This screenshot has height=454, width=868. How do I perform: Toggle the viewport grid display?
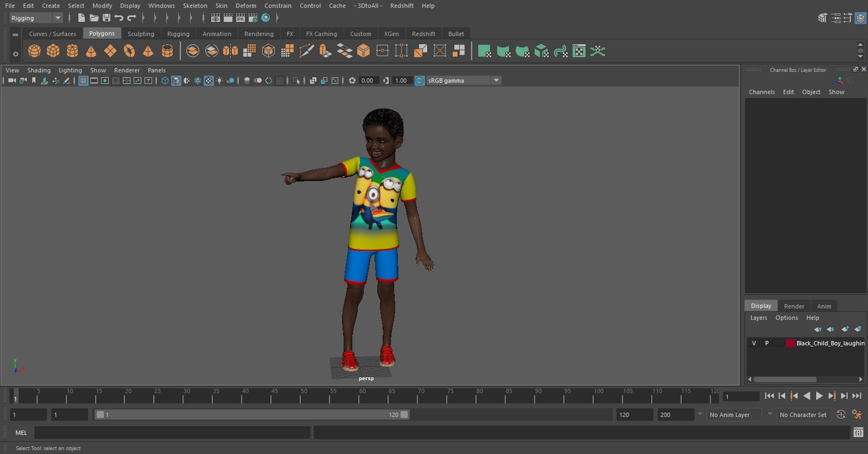[x=83, y=80]
